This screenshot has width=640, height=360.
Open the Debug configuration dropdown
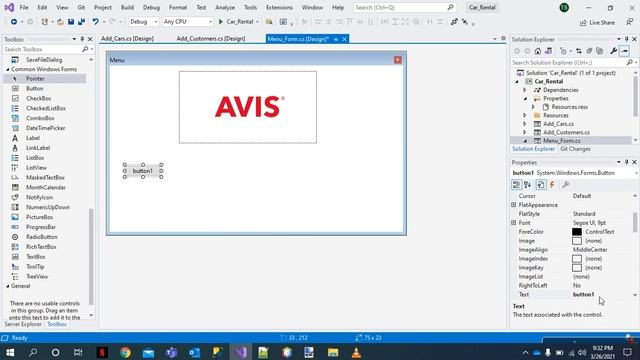point(143,22)
